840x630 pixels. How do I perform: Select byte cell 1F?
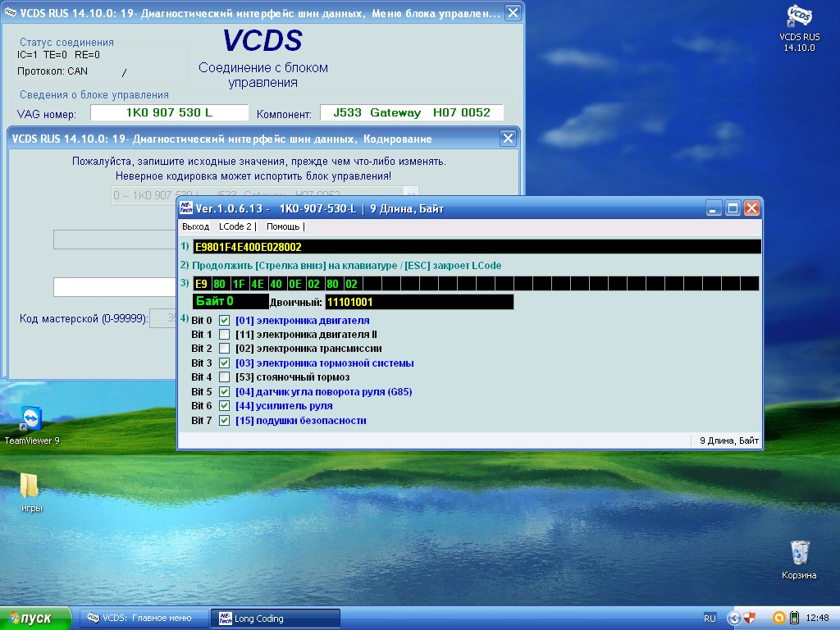click(x=239, y=284)
